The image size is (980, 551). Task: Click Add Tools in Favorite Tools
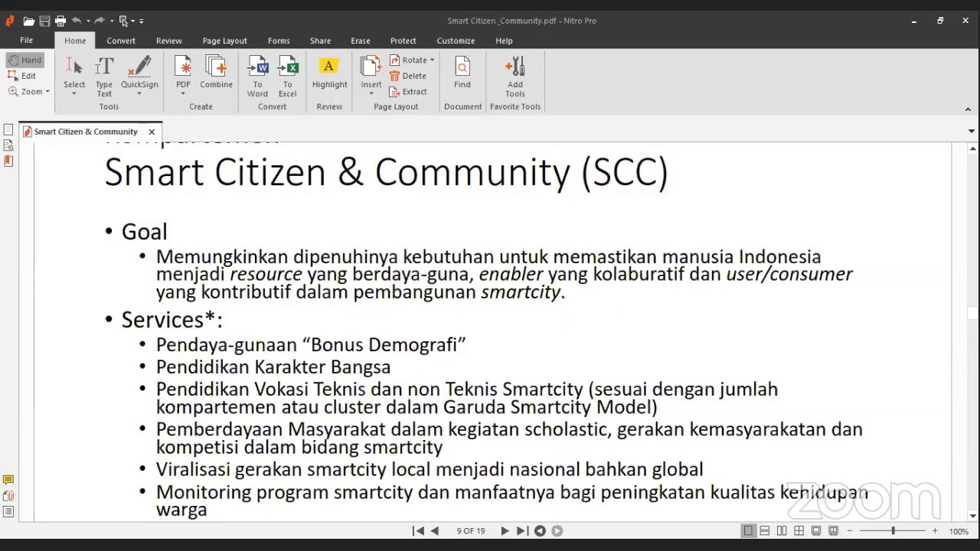coord(514,77)
